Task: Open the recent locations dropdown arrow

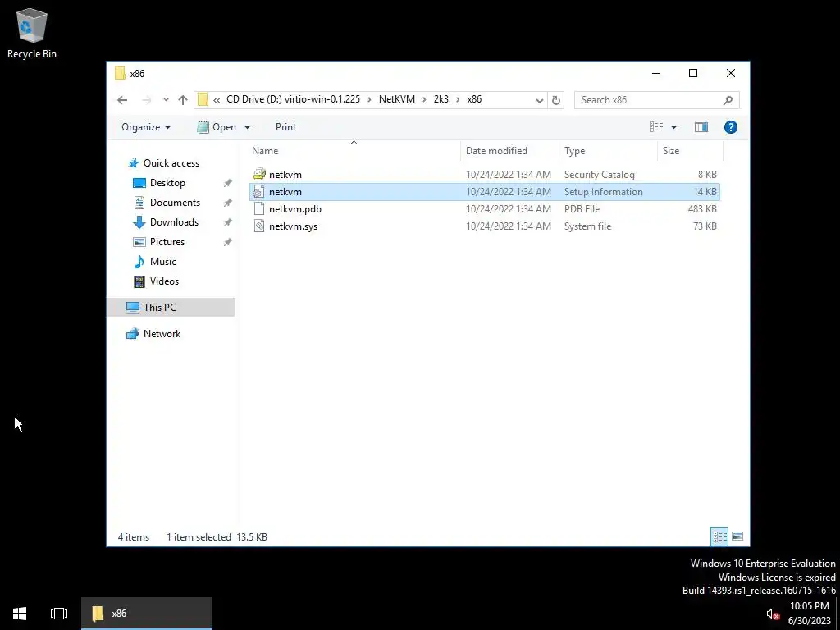Action: (166, 100)
